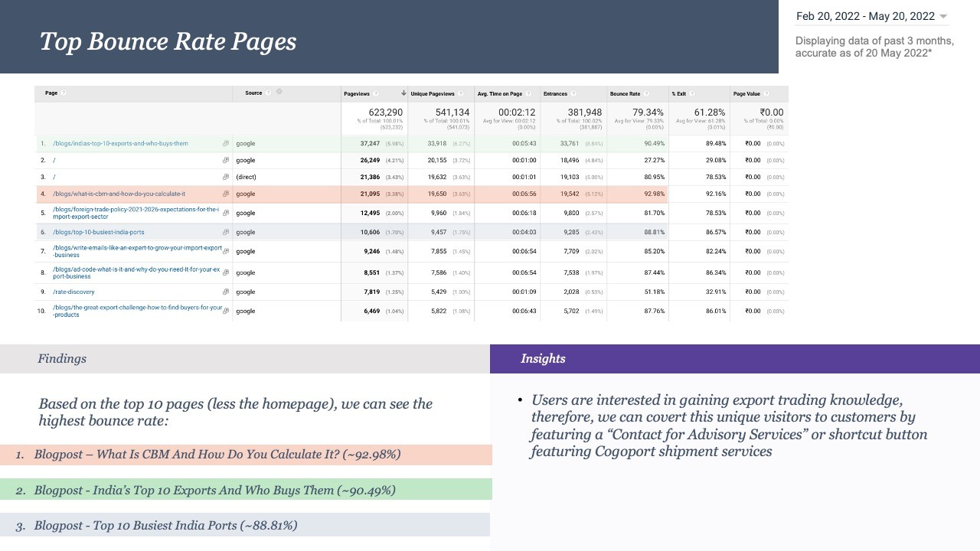Open /blogs/what-is-cbm-and-how-do-you-calculate-it link
The height and width of the screenshot is (551, 980).
119,194
